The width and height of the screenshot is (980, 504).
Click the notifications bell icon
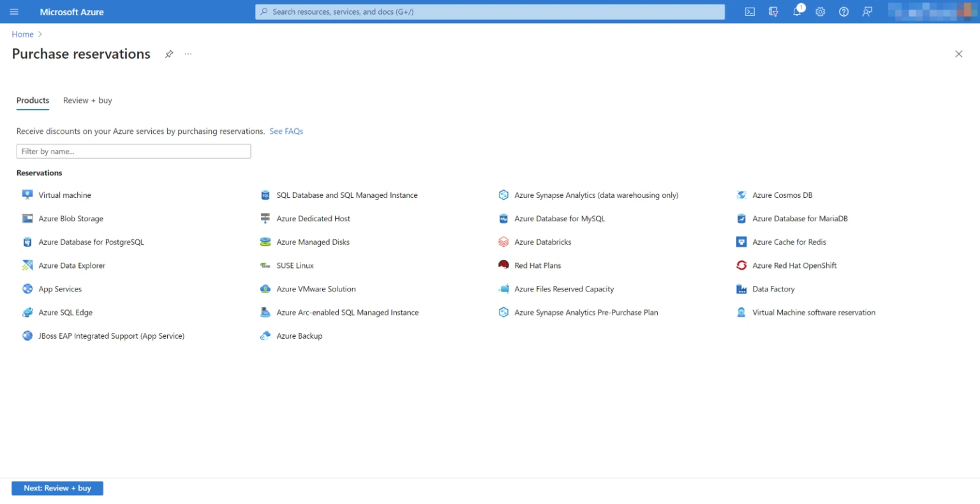796,11
